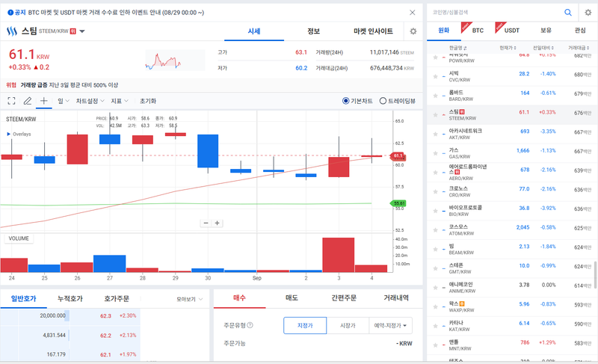The image size is (598, 364).
Task: Favorite the CRO/KRW star
Action: pyautogui.click(x=435, y=191)
